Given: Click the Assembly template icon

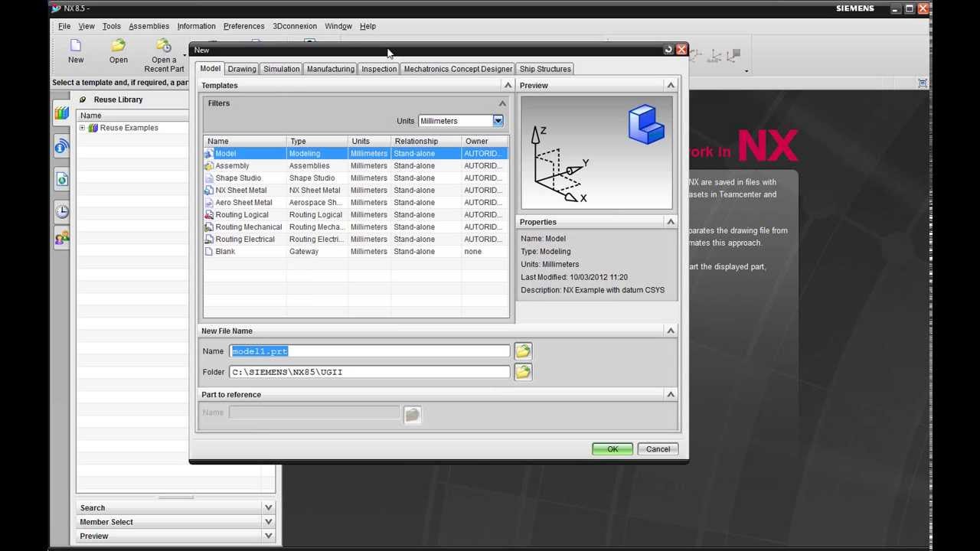Looking at the screenshot, I should click(209, 166).
